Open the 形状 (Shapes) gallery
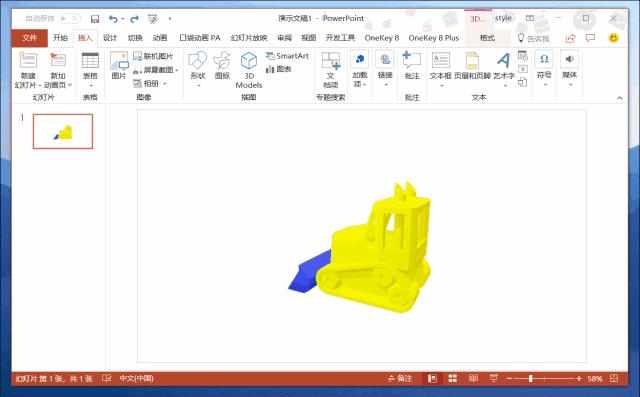The height and width of the screenshot is (397, 640). 198,70
